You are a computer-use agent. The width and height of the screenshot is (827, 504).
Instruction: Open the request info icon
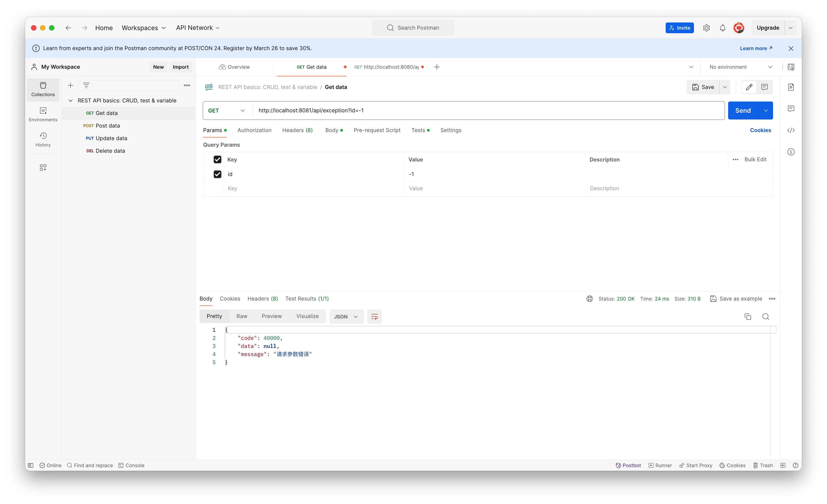click(791, 152)
